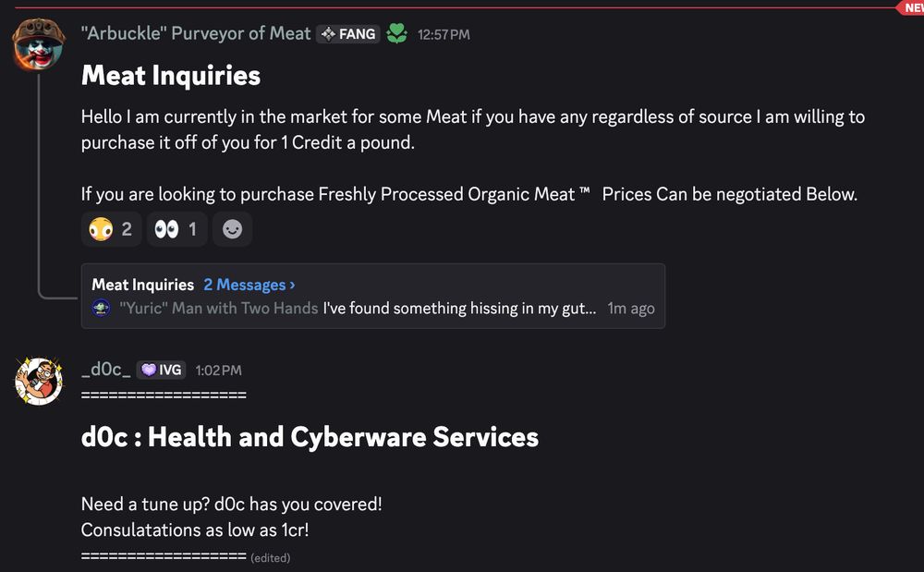Toggle the eyes emoji reaction
This screenshot has width=924, height=572.
coord(176,229)
